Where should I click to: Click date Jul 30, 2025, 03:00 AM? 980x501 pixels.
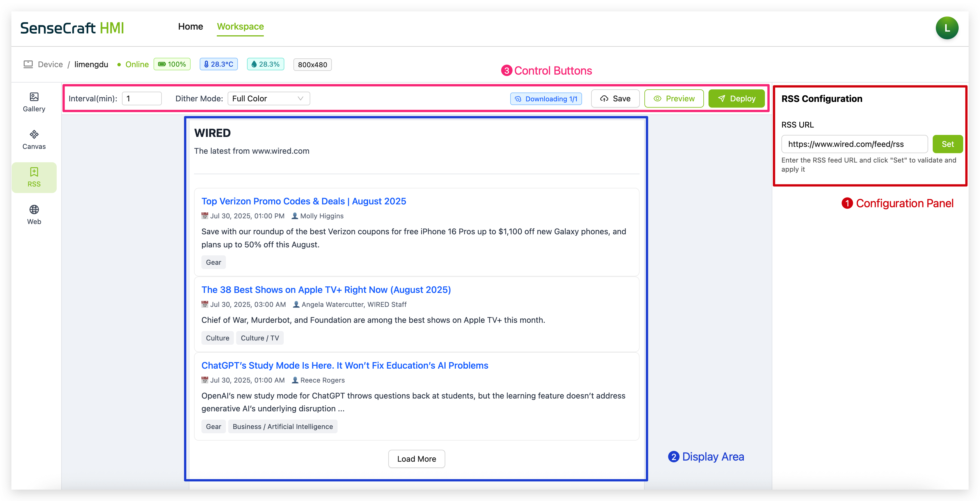click(248, 305)
